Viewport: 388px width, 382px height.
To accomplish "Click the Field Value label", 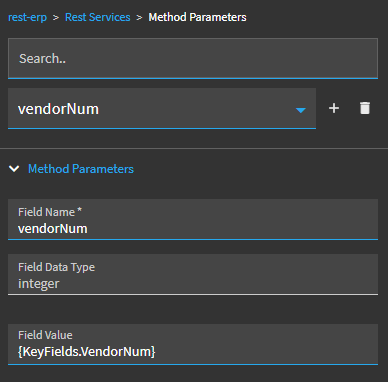I will click(x=45, y=335).
